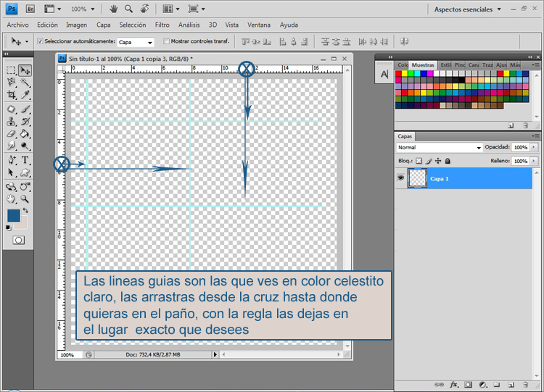Pick the Eyedropper tool
This screenshot has width=544, height=392.
click(x=25, y=95)
